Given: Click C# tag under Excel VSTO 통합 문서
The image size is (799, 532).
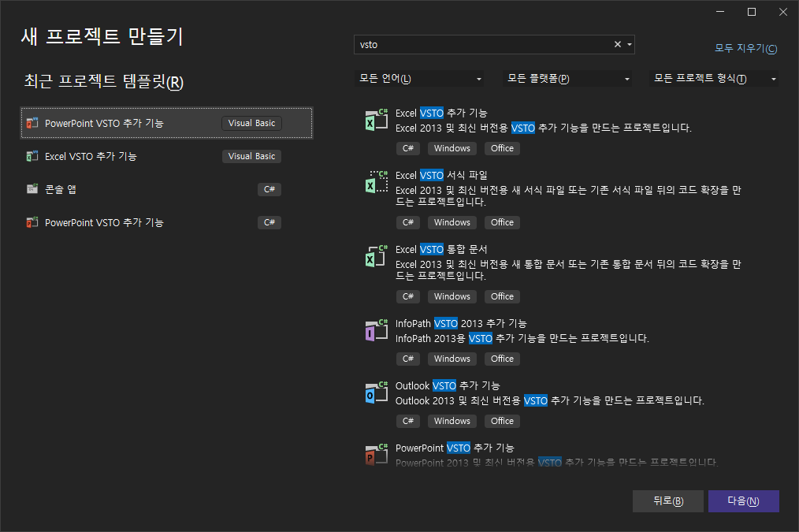Looking at the screenshot, I should (408, 296).
